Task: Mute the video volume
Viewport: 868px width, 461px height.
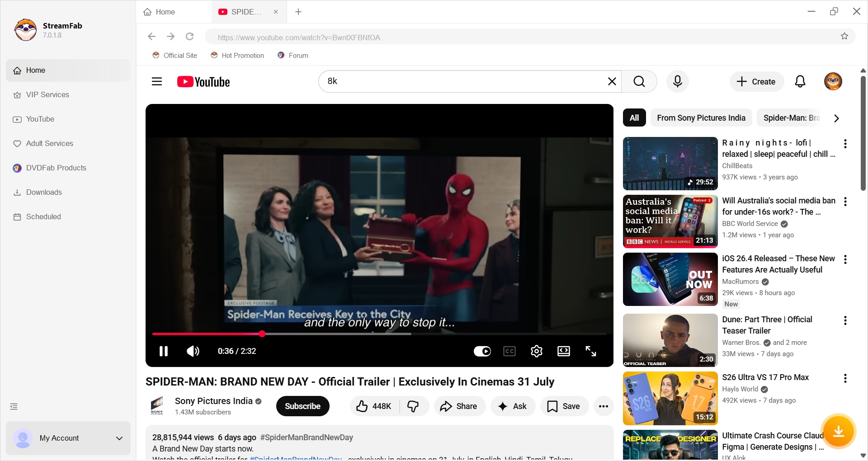Action: (193, 351)
